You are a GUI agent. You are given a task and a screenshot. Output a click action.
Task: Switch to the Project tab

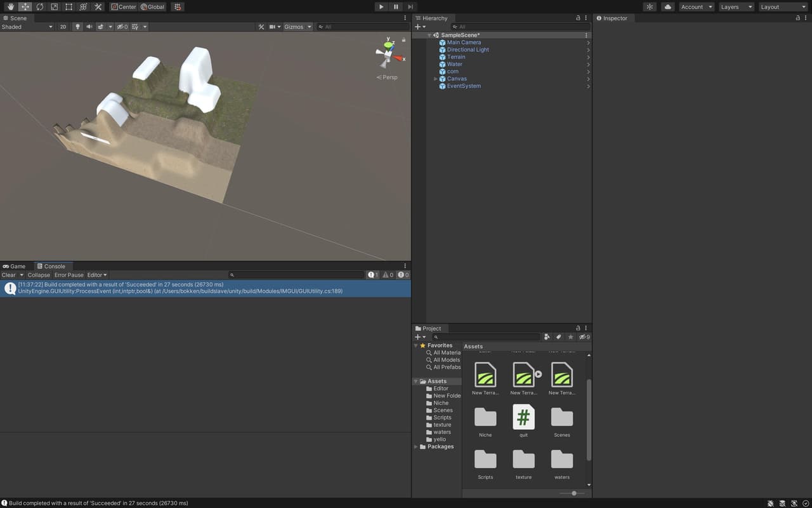pos(428,328)
